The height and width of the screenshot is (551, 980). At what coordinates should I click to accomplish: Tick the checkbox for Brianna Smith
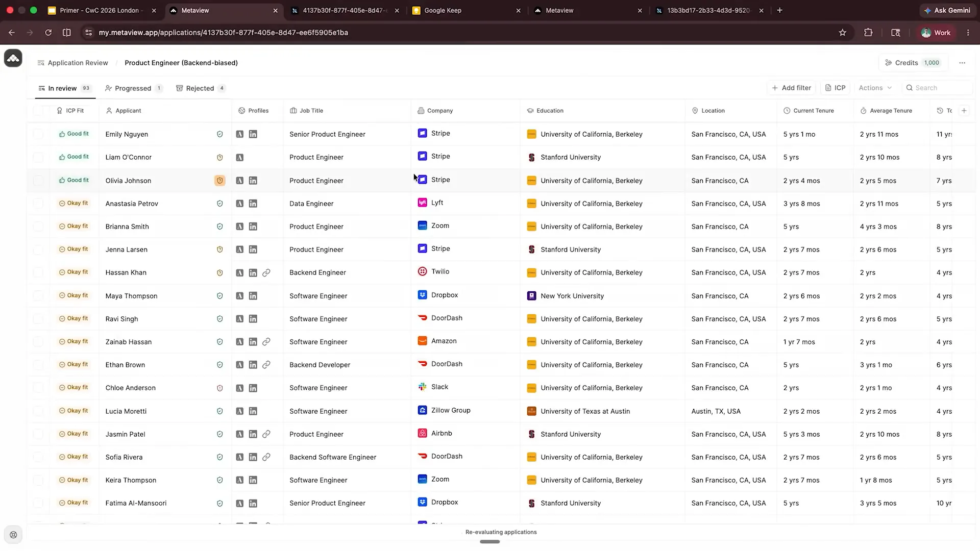(x=38, y=227)
